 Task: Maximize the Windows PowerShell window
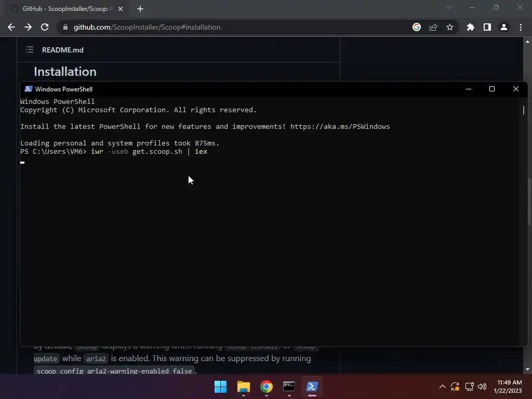[492, 89]
